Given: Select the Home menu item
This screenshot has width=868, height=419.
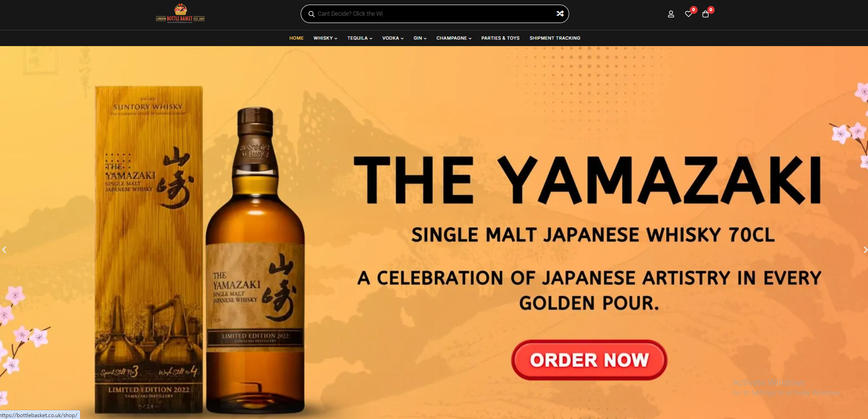Looking at the screenshot, I should click(x=296, y=38).
